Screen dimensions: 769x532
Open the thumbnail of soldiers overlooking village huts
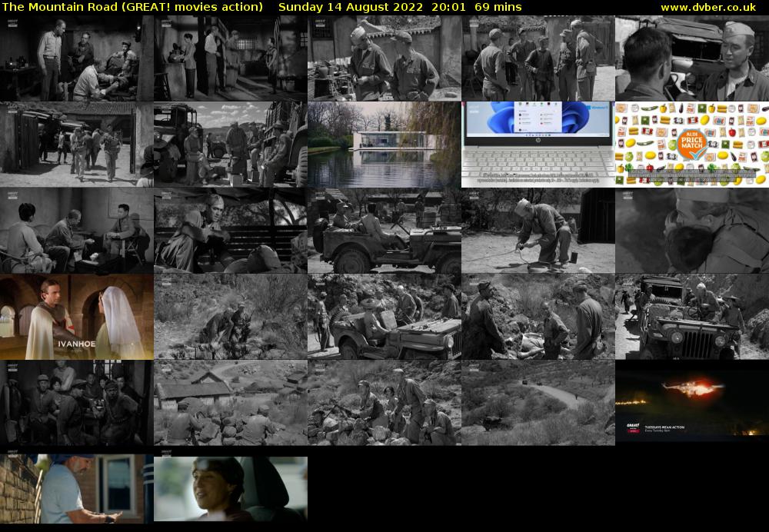pos(231,403)
